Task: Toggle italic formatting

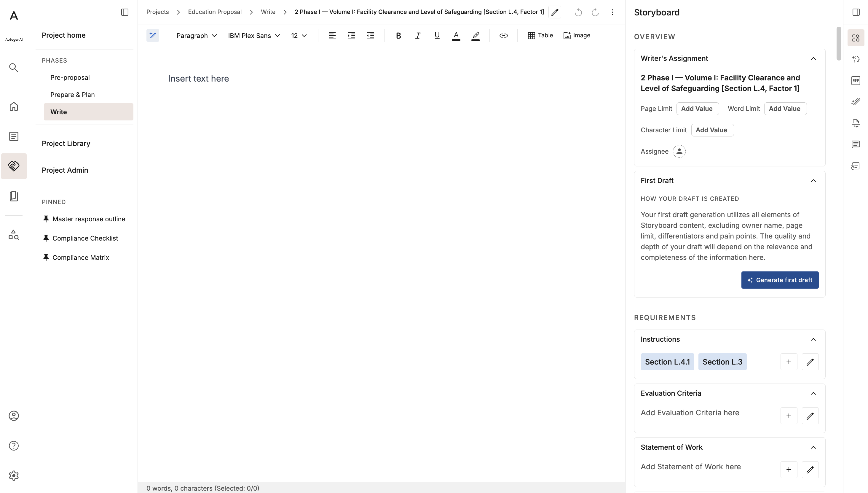Action: (418, 36)
